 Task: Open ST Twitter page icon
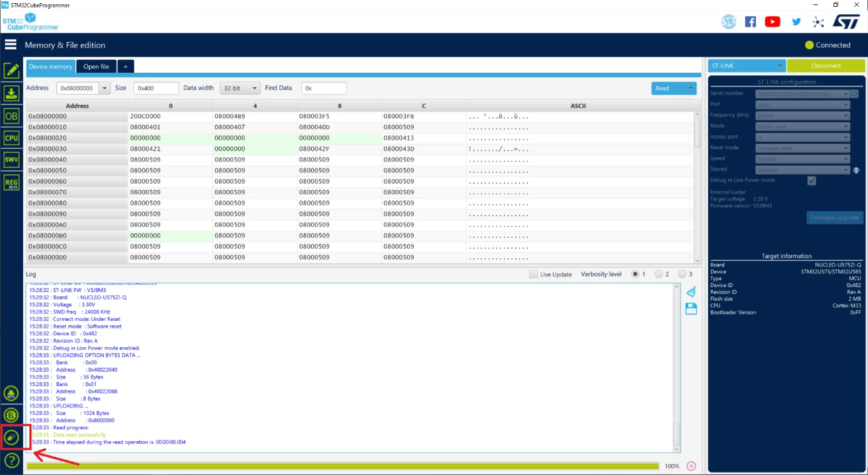[796, 22]
